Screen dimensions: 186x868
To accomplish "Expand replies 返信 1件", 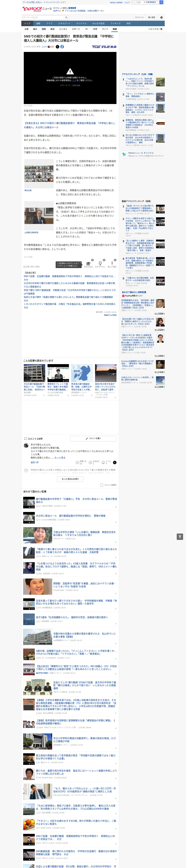I will [35, 463].
